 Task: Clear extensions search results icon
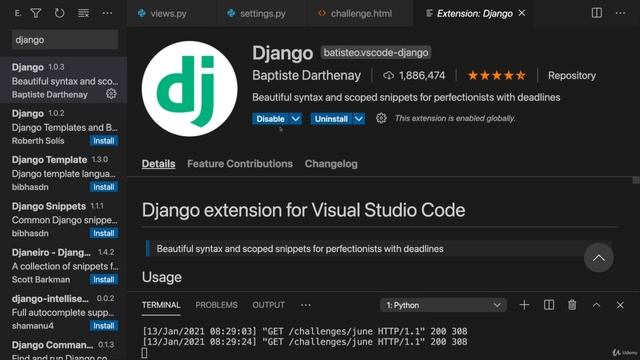(x=83, y=13)
